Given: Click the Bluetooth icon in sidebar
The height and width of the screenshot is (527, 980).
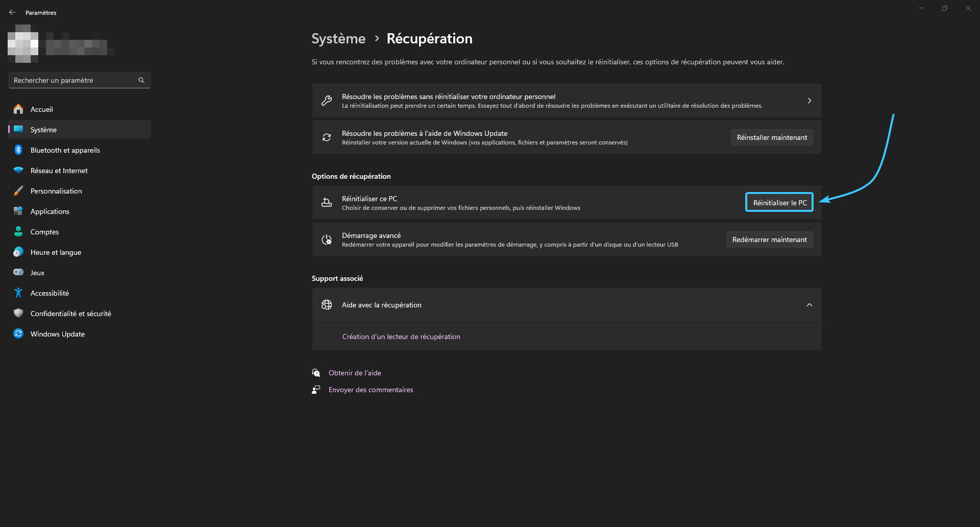Looking at the screenshot, I should [18, 150].
